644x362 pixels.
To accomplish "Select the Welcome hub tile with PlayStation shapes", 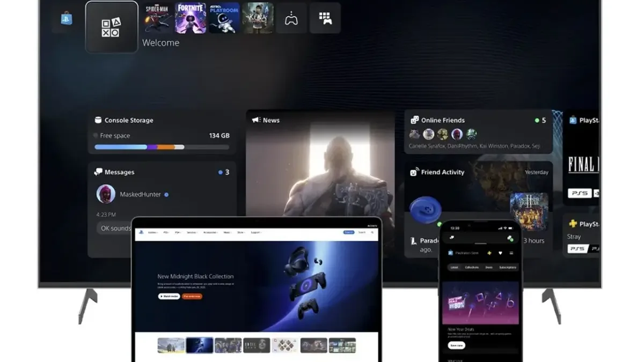I will pos(112,27).
